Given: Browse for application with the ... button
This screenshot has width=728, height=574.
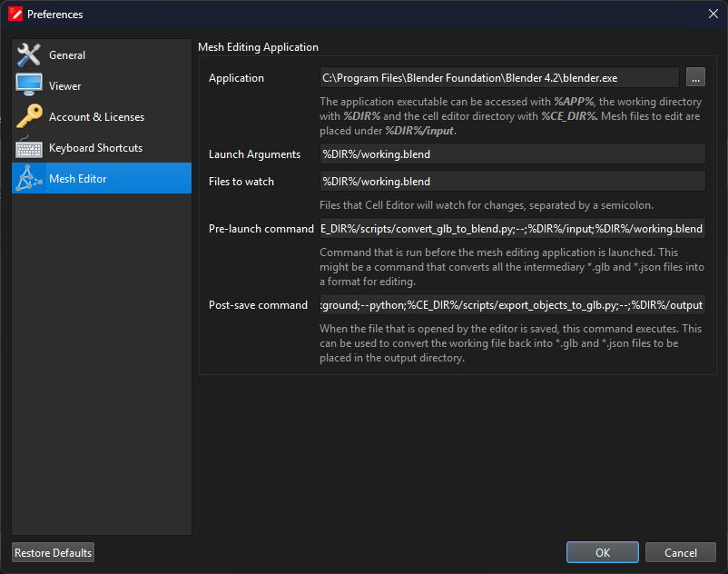Looking at the screenshot, I should (695, 77).
